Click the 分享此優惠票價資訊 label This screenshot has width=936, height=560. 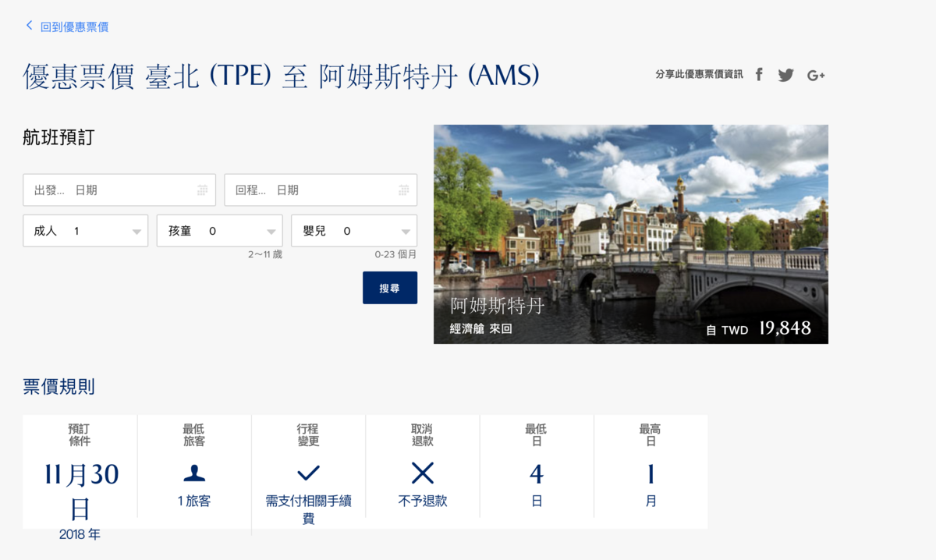pos(700,75)
